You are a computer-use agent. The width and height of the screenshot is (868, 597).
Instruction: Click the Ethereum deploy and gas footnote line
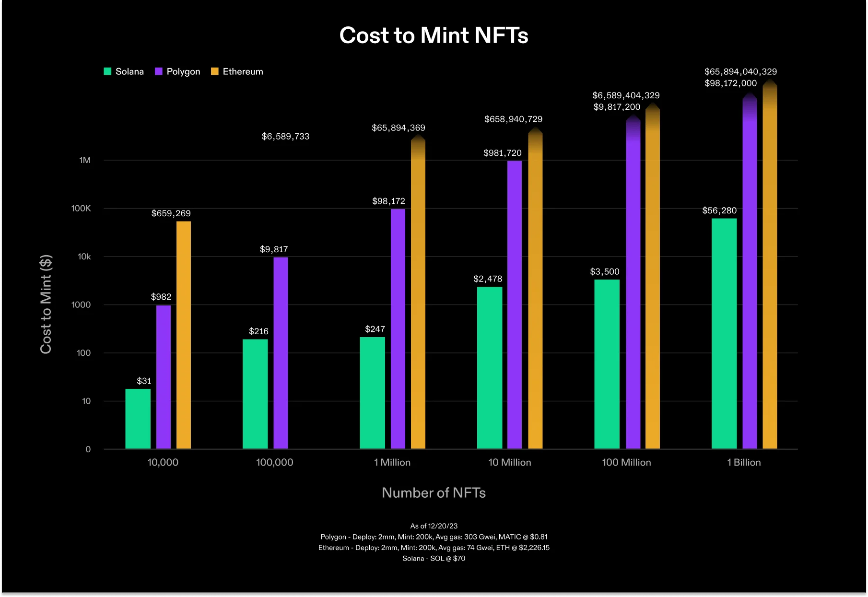click(x=434, y=548)
